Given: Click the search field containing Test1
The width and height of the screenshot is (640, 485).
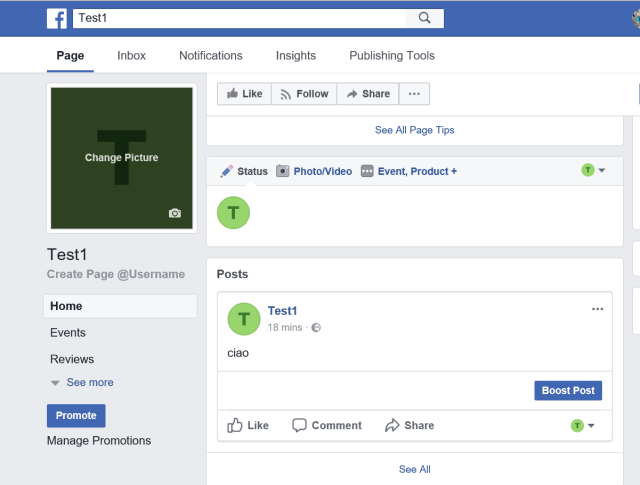Looking at the screenshot, I should click(240, 18).
